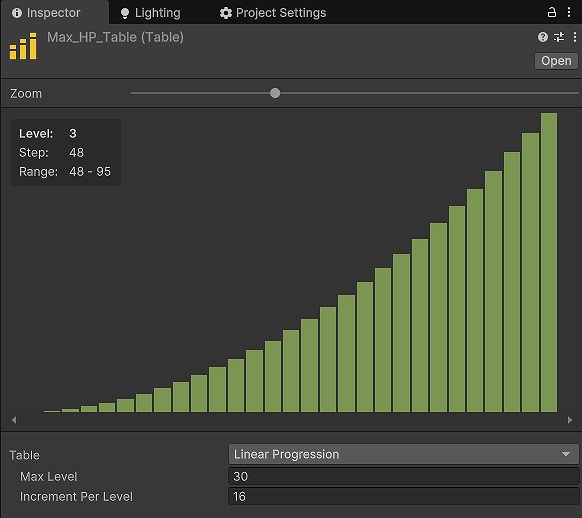Click the dropdown arrow of Table field
Screen dimensions: 582x518
tap(566, 454)
